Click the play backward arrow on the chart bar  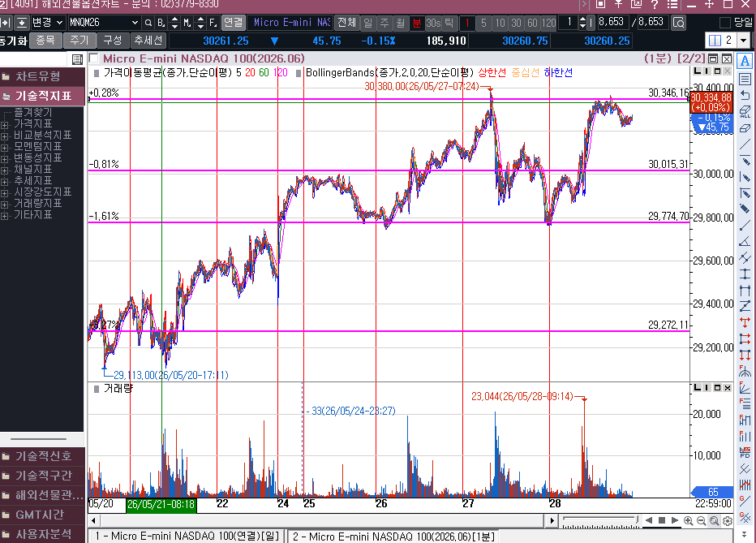[x=649, y=520]
